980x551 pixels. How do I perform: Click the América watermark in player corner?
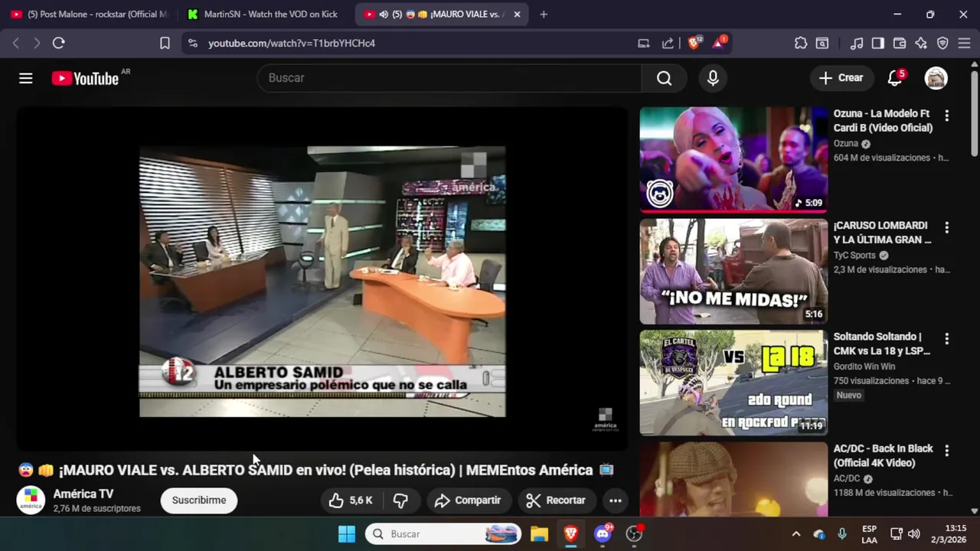point(605,419)
